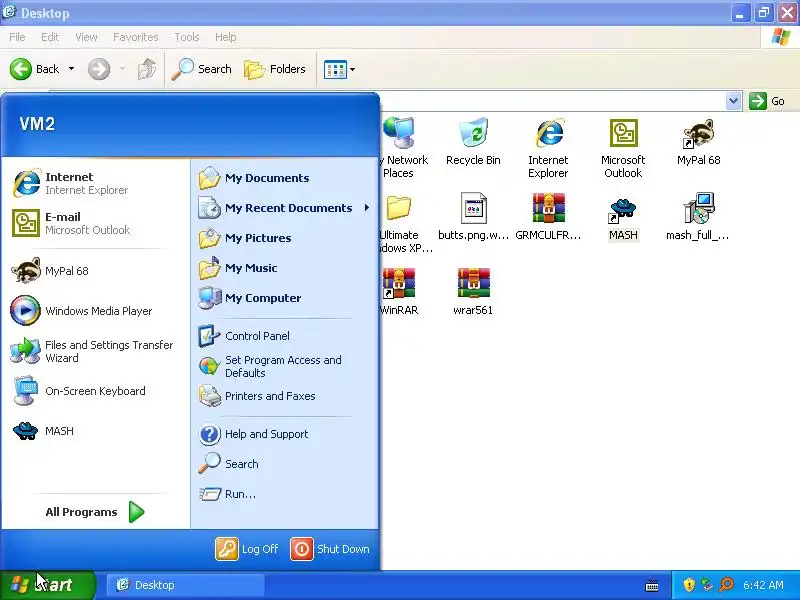The image size is (800, 600).
Task: Select the butts.png.w... file icon
Action: (473, 216)
